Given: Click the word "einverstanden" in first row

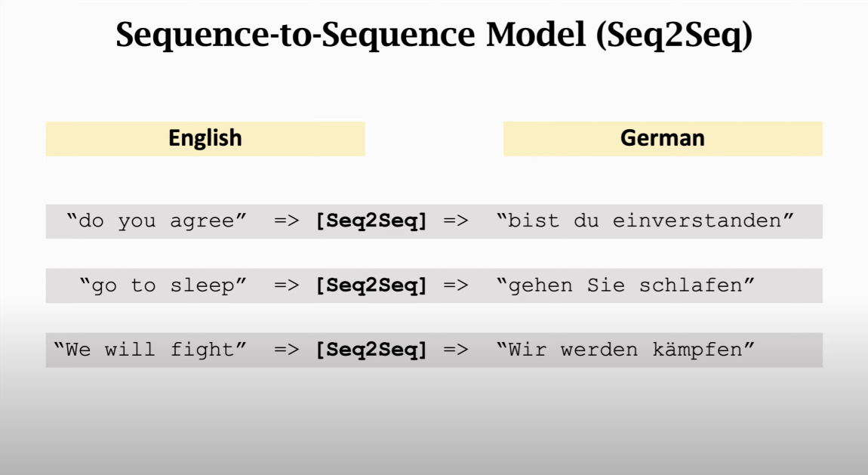Looking at the screenshot, I should (697, 221).
